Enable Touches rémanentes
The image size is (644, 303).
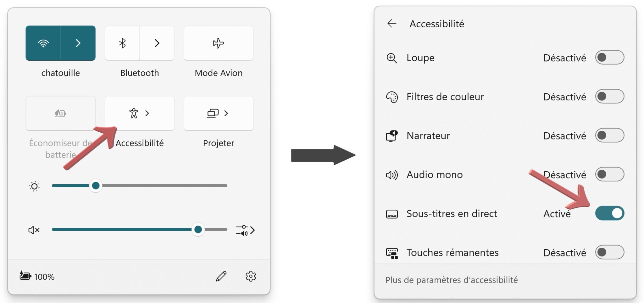click(x=610, y=252)
